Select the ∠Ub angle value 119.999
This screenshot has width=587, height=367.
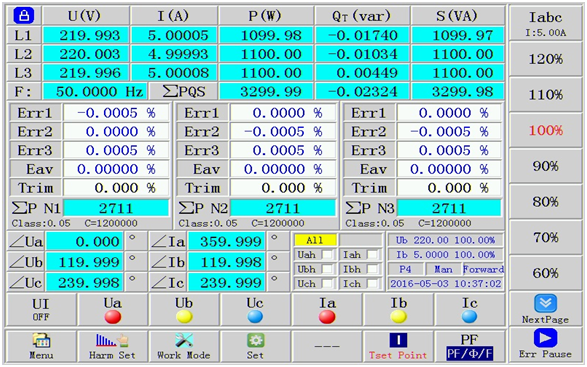(x=85, y=262)
